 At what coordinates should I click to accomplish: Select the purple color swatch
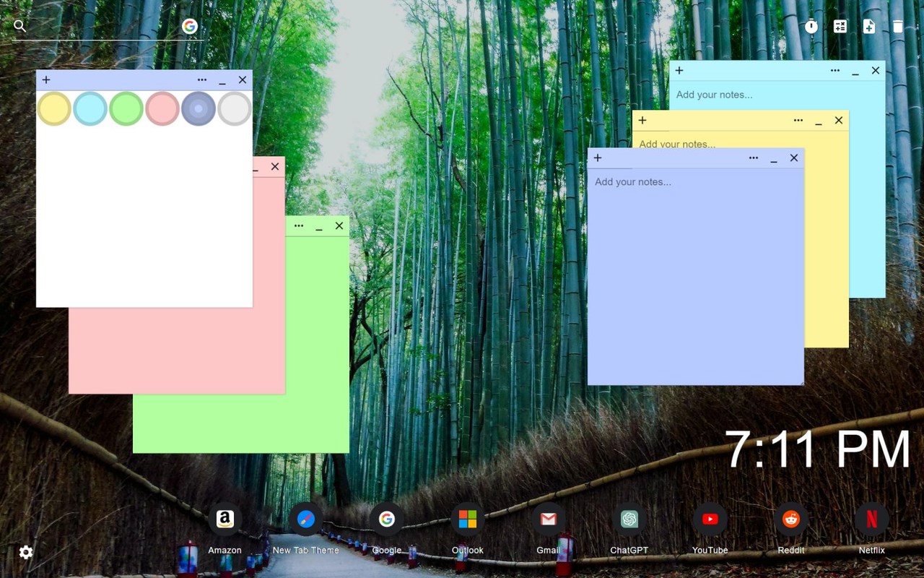[199, 109]
